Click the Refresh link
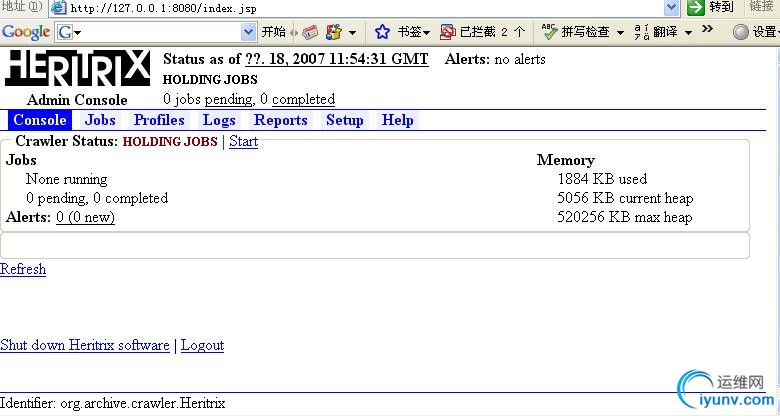 23,269
